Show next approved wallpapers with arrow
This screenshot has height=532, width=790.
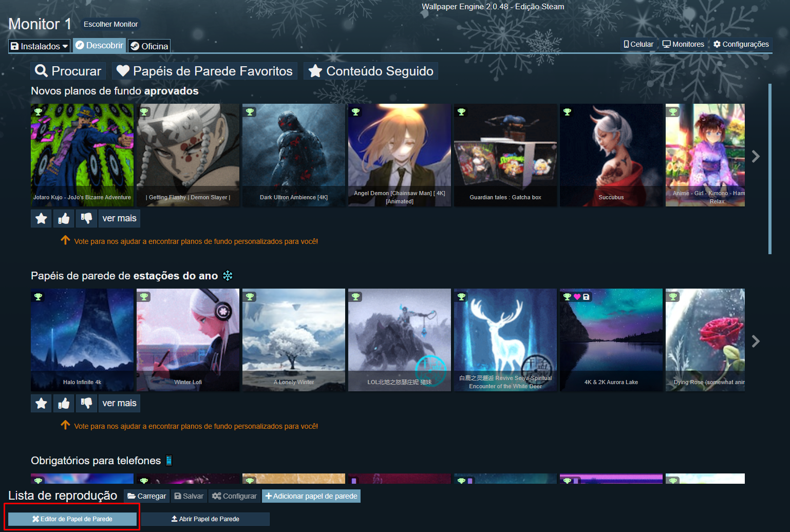(x=756, y=156)
